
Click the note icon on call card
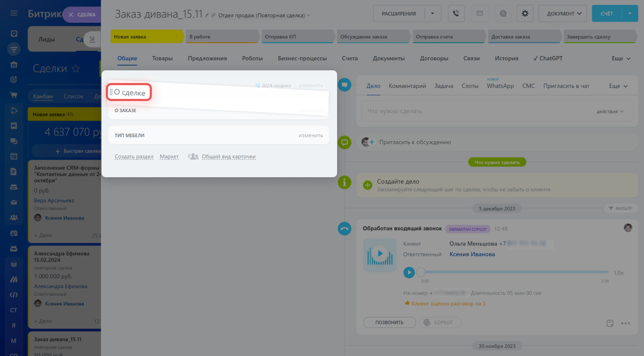point(610,323)
